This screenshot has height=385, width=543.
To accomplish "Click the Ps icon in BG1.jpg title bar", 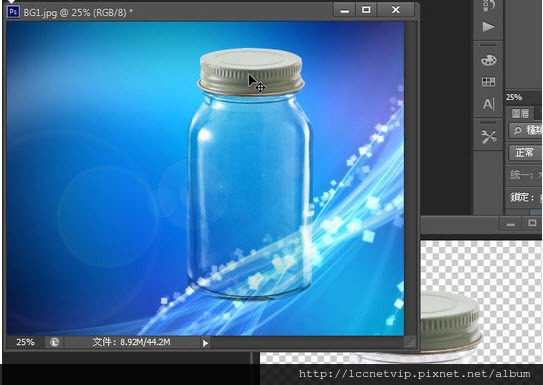I will click(x=13, y=12).
